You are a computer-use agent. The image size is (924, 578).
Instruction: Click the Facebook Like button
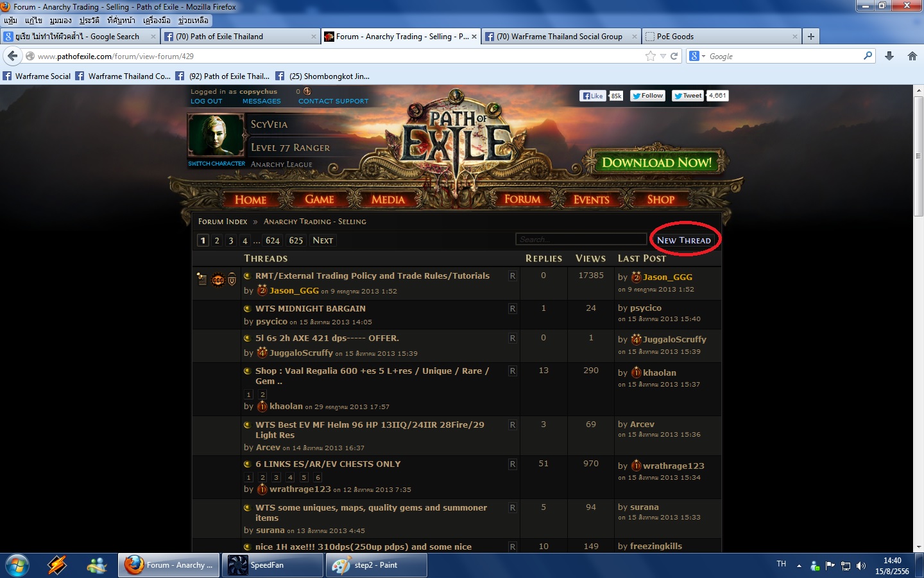[592, 96]
